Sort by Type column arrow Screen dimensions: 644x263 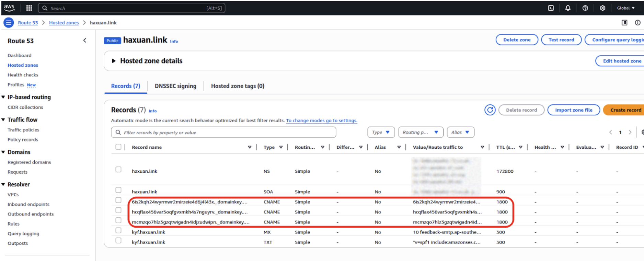pyautogui.click(x=281, y=147)
